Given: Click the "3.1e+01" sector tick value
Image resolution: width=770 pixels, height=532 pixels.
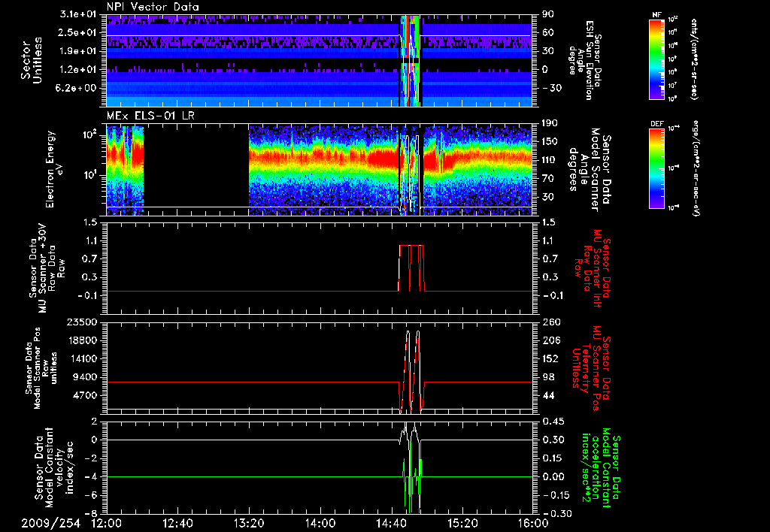Looking at the screenshot, I should (x=80, y=14).
